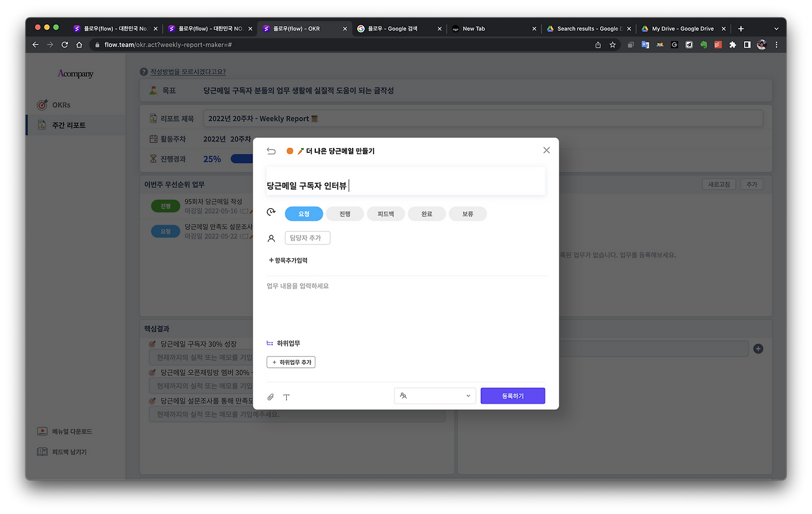
Task: Open a new browser tab with plus
Action: (740, 29)
